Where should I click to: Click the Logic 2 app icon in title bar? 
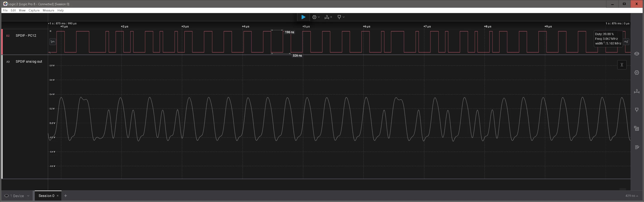(x=5, y=4)
